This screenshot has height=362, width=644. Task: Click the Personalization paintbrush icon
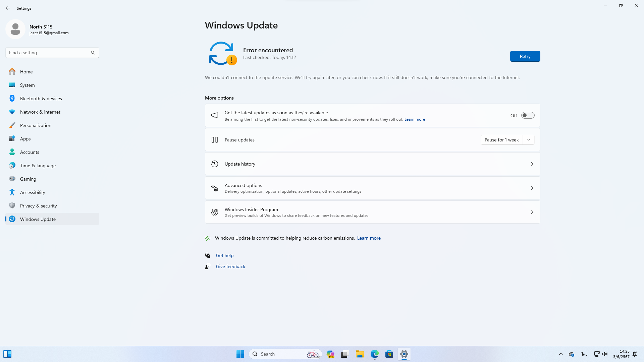coord(12,125)
